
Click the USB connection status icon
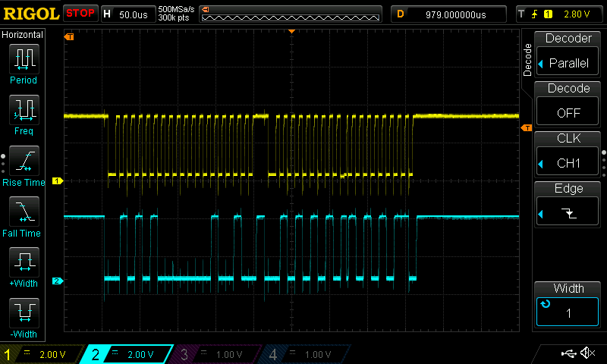[568, 353]
